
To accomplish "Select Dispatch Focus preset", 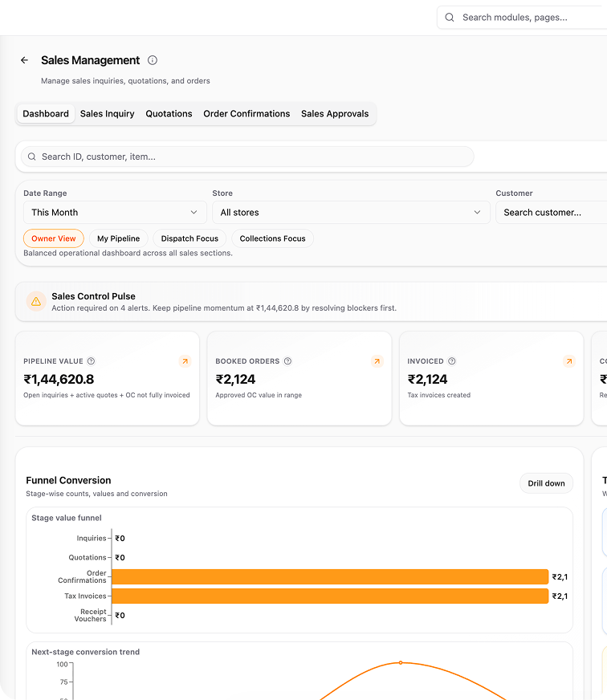I will [x=189, y=238].
